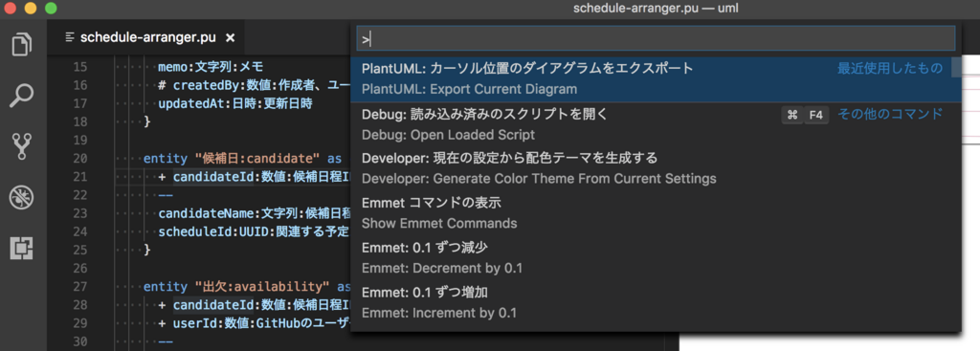
Task: Click the closing brace on line 25
Action: [147, 250]
